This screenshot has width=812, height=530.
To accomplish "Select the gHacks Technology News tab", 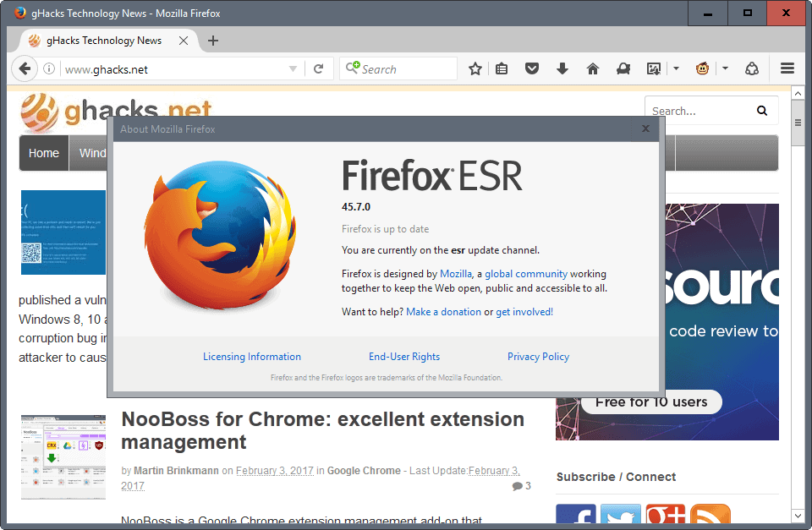I will point(103,41).
